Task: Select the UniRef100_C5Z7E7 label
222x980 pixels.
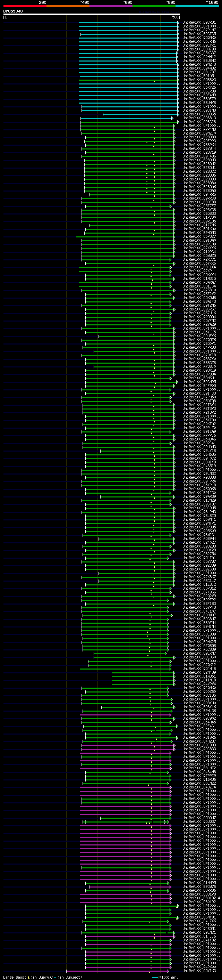Action: tap(199, 206)
